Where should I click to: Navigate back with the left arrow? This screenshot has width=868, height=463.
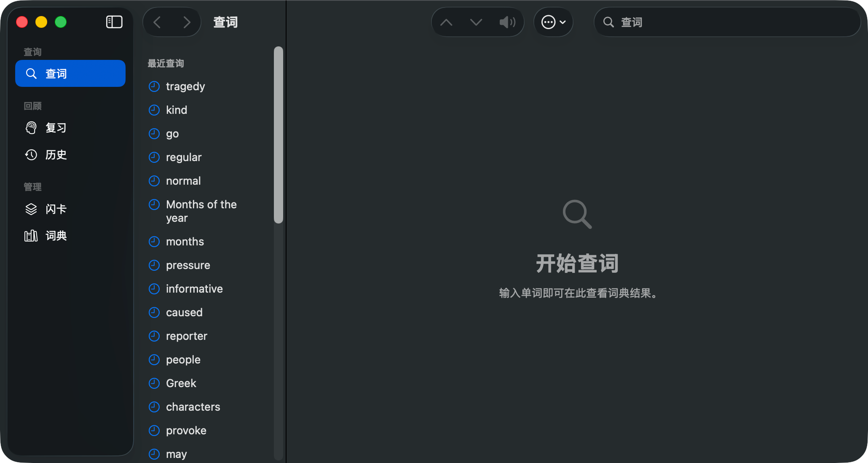[158, 22]
